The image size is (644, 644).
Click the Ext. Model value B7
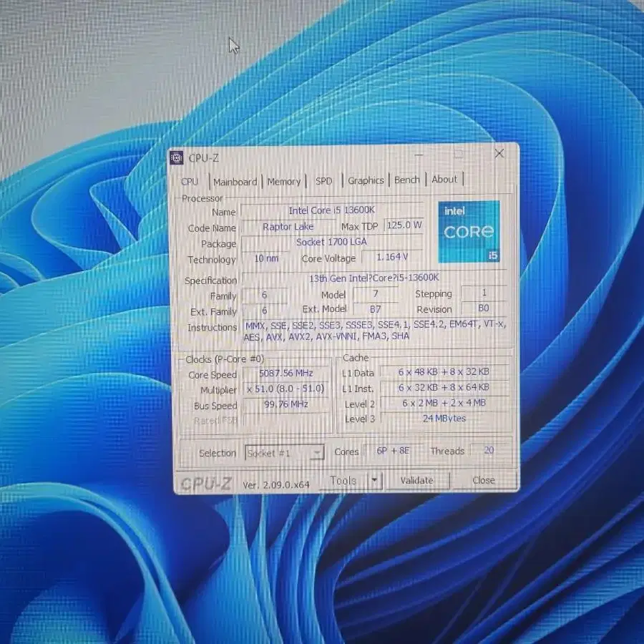tap(376, 309)
